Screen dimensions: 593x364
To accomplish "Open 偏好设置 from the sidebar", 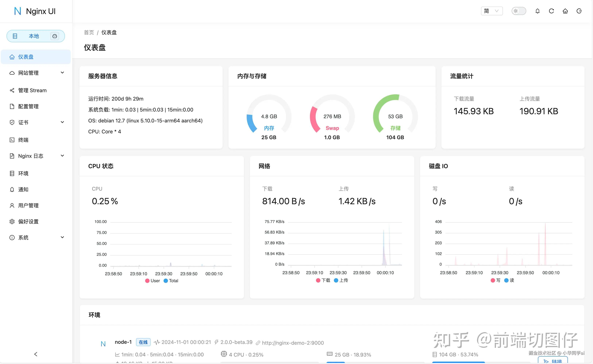I will (28, 221).
